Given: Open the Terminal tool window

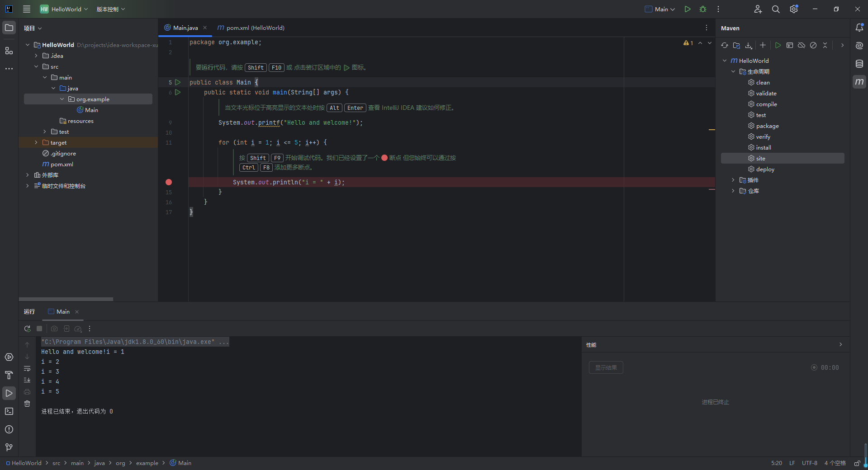Looking at the screenshot, I should [x=9, y=411].
